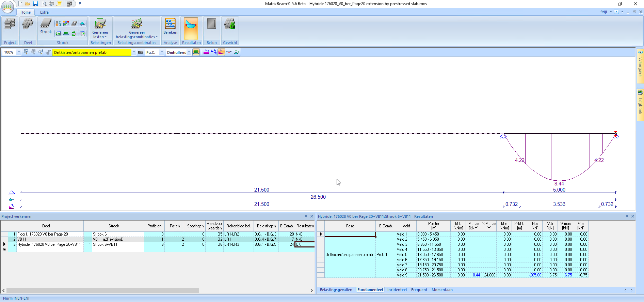Open the Frequent results tab
This screenshot has width=644, height=302.
(419, 290)
